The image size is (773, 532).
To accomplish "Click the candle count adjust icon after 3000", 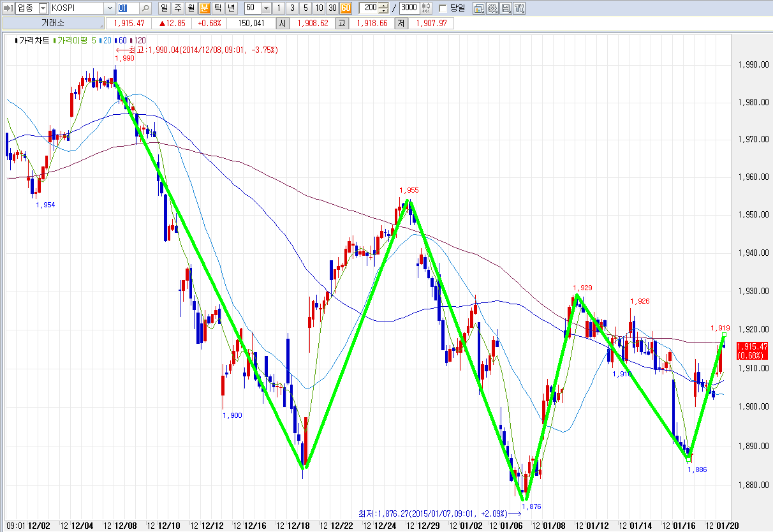I will [426, 8].
